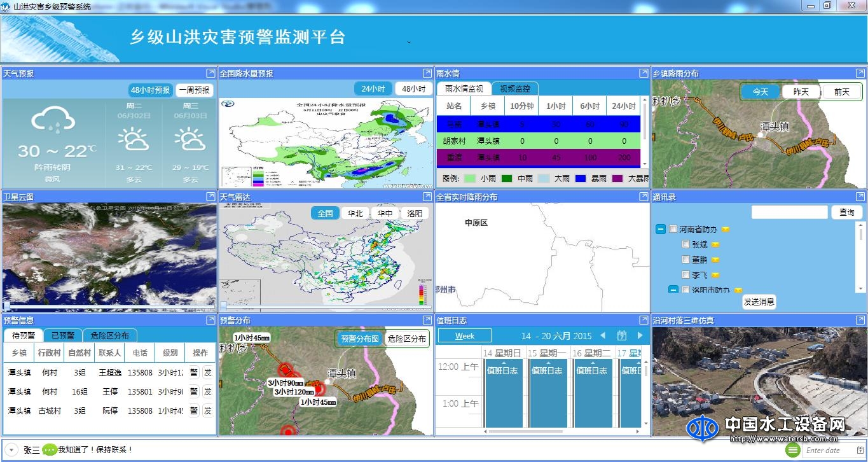This screenshot has height=462, width=868.
Task: Collapse the 洛阳市防办 tree node
Action: [673, 290]
